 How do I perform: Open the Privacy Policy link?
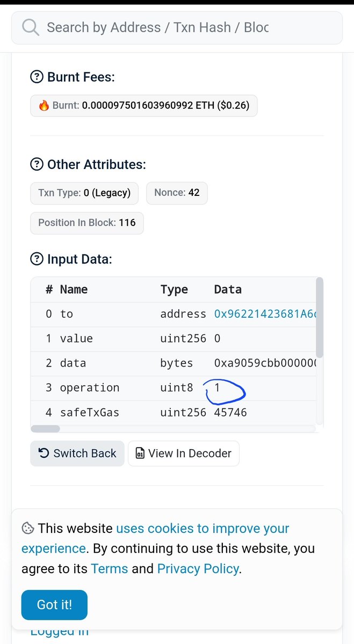point(198,569)
